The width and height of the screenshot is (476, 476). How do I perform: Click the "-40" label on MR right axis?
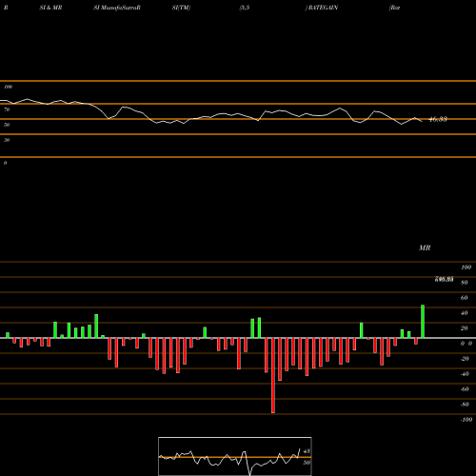point(465,374)
